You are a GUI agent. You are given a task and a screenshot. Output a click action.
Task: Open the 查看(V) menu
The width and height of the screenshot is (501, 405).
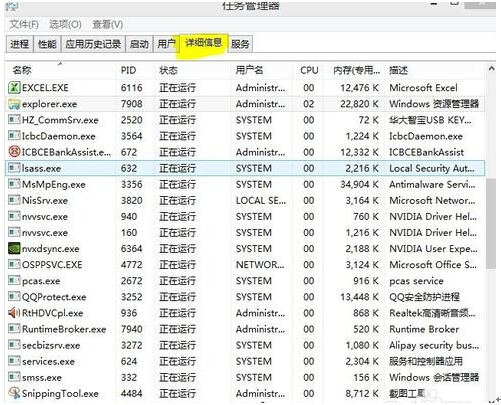[107, 24]
